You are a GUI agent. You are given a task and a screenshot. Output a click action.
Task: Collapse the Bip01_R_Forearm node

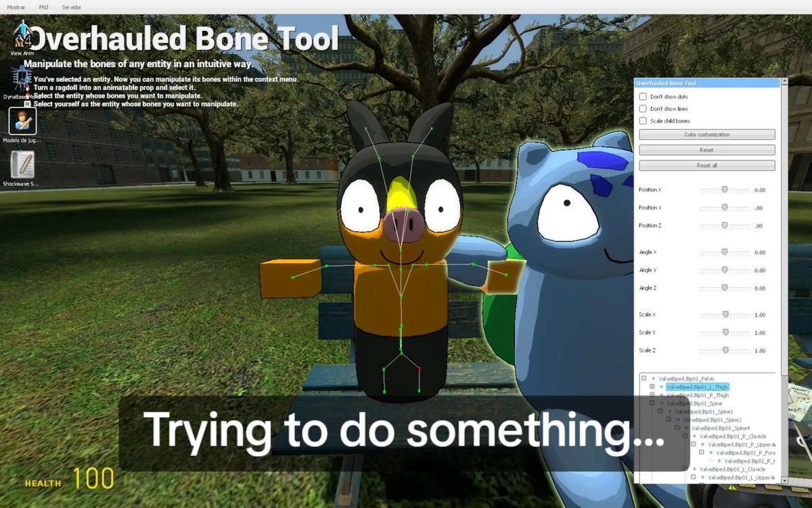[x=702, y=453]
